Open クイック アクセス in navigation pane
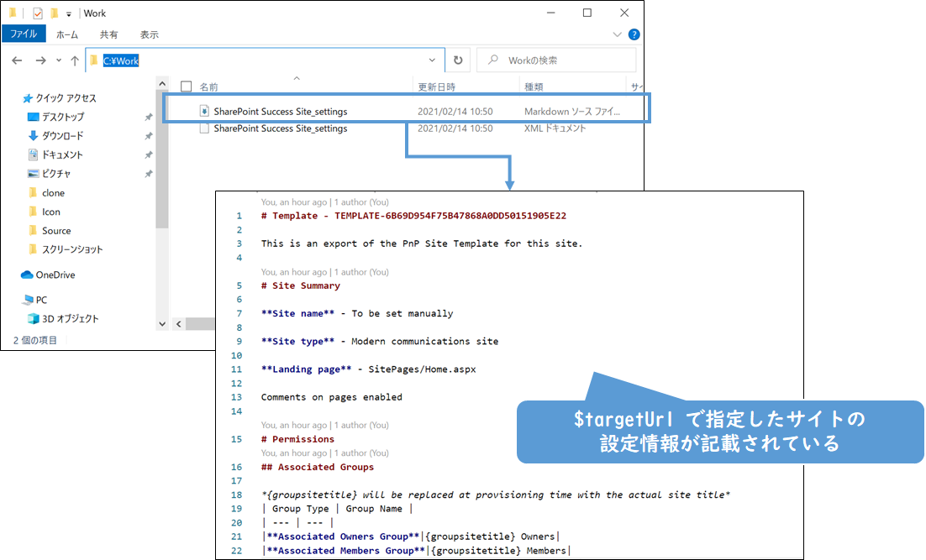926x560 pixels. [x=66, y=98]
